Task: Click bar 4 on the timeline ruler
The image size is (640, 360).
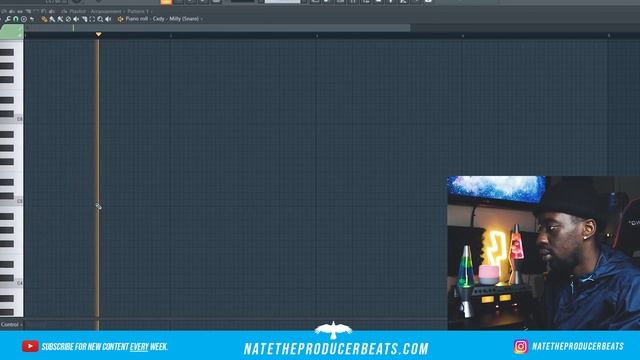Action: pyautogui.click(x=462, y=36)
